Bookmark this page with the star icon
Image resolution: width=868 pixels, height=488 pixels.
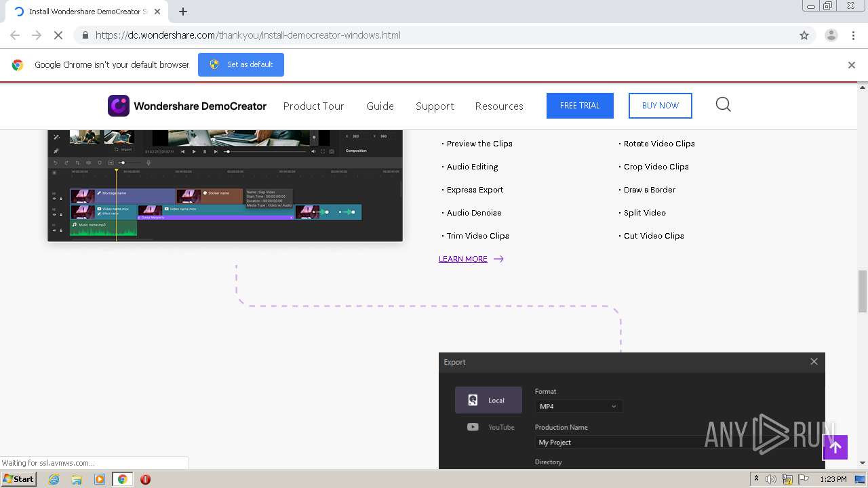click(x=804, y=35)
